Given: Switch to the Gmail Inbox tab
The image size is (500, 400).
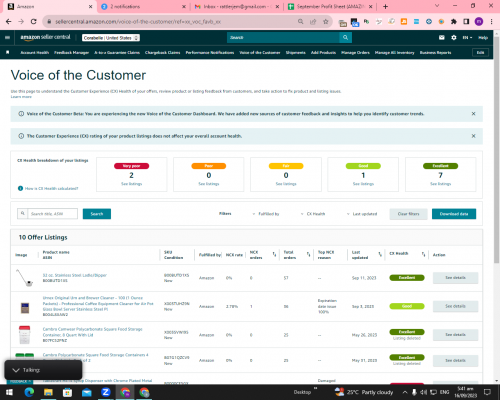Looking at the screenshot, I should click(x=237, y=7).
